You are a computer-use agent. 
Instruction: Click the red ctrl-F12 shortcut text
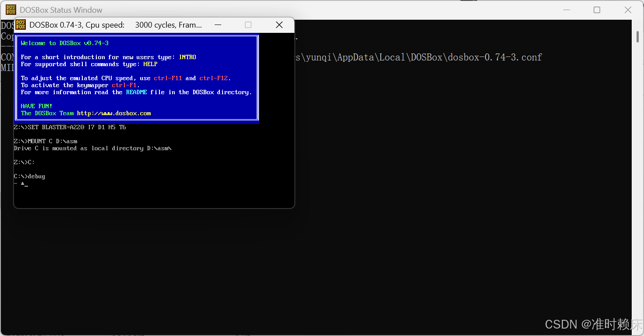[213, 78]
